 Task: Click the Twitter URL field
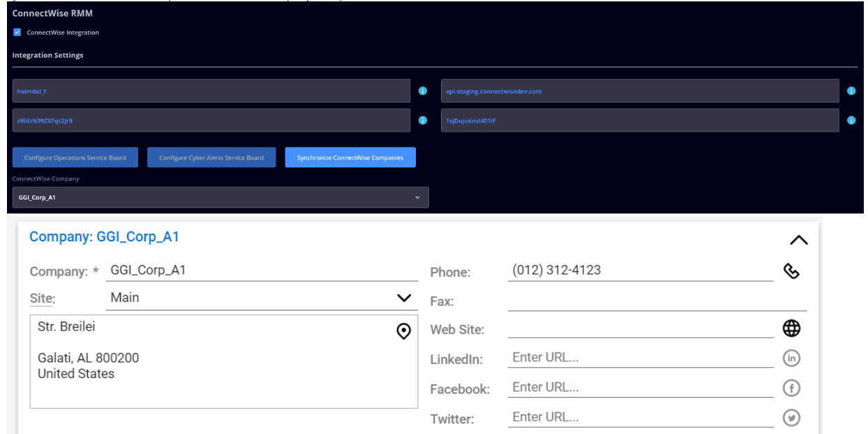[641, 418]
